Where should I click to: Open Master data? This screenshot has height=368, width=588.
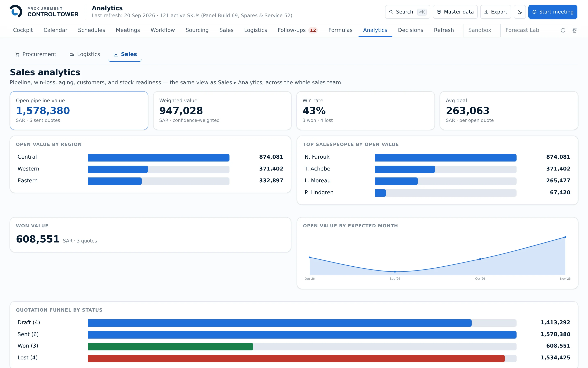pyautogui.click(x=455, y=12)
